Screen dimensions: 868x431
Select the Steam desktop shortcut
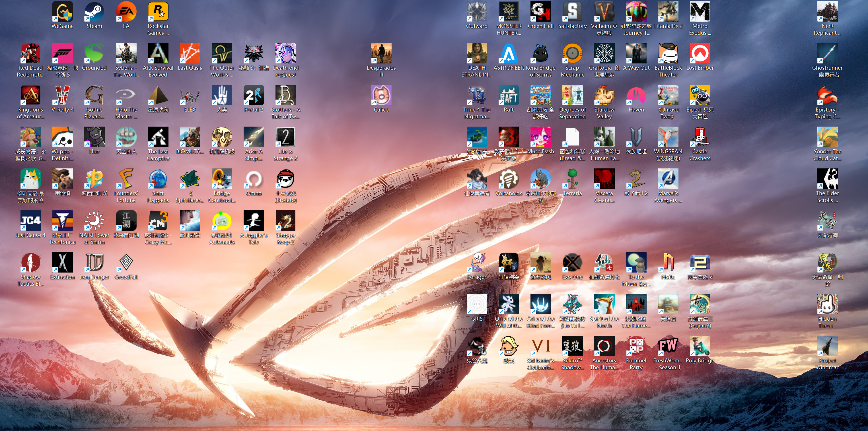coord(94,11)
